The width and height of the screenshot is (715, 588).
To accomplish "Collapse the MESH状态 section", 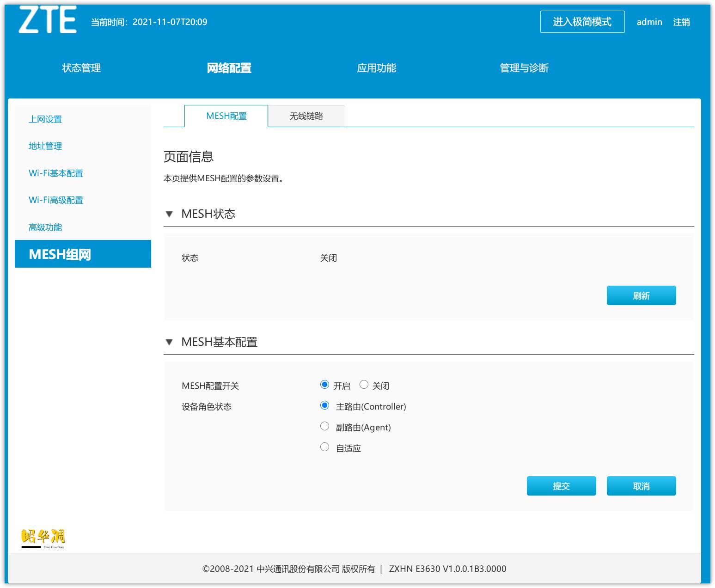I will tap(169, 214).
